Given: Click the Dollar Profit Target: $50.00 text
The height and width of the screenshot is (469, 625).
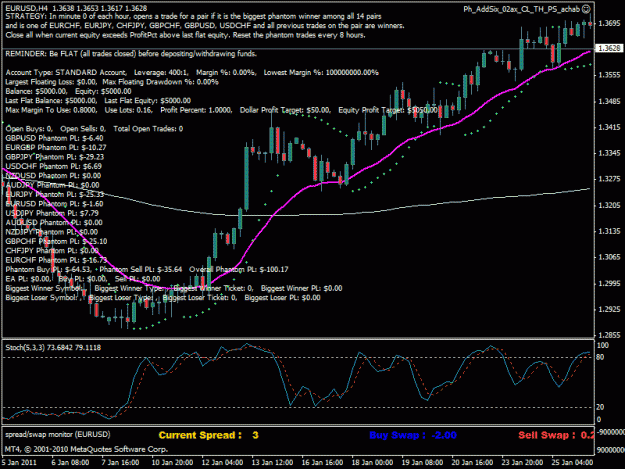Looking at the screenshot, I should (x=285, y=110).
